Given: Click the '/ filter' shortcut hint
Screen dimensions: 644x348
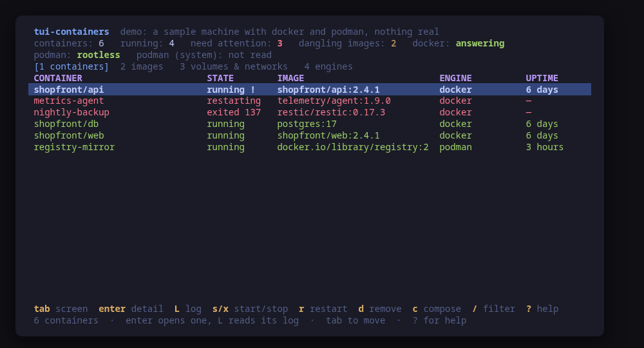Looking at the screenshot, I should [x=493, y=309].
